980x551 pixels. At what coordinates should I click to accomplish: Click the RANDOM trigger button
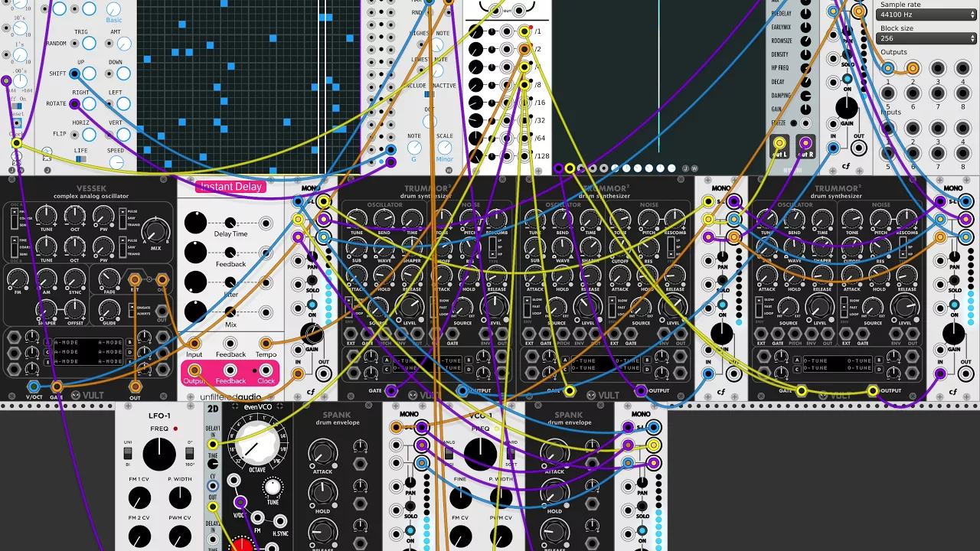click(x=90, y=44)
